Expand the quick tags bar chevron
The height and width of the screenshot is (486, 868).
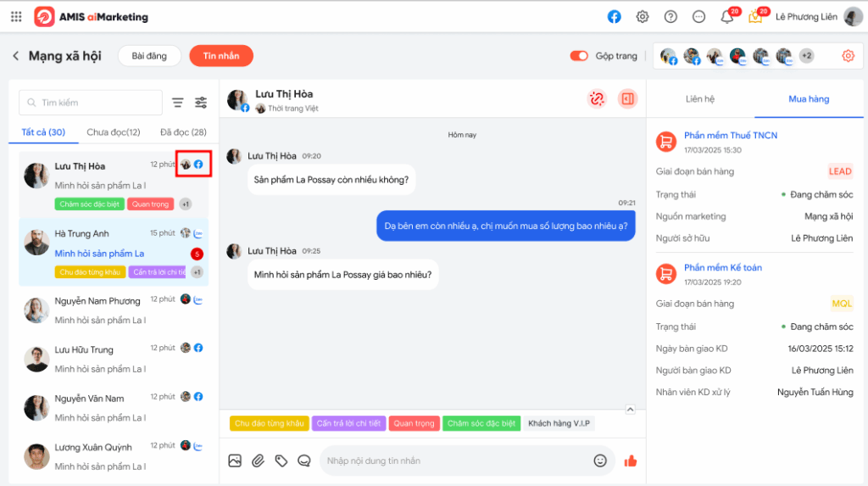click(630, 410)
